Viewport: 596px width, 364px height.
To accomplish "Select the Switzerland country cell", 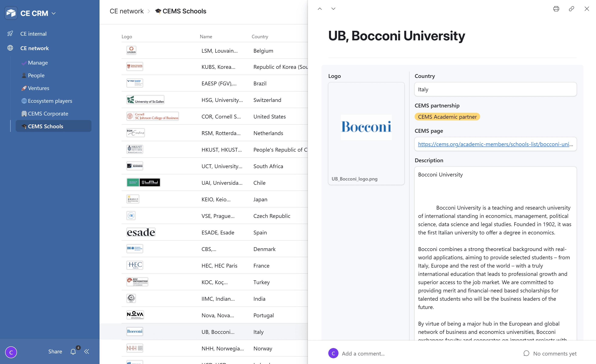I will coord(267,100).
